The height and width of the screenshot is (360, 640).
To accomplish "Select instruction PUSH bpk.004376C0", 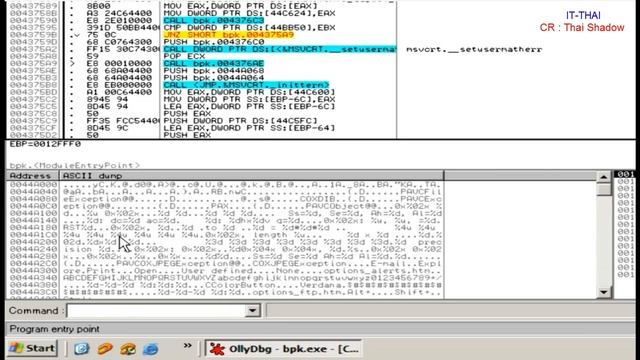I will [x=214, y=42].
